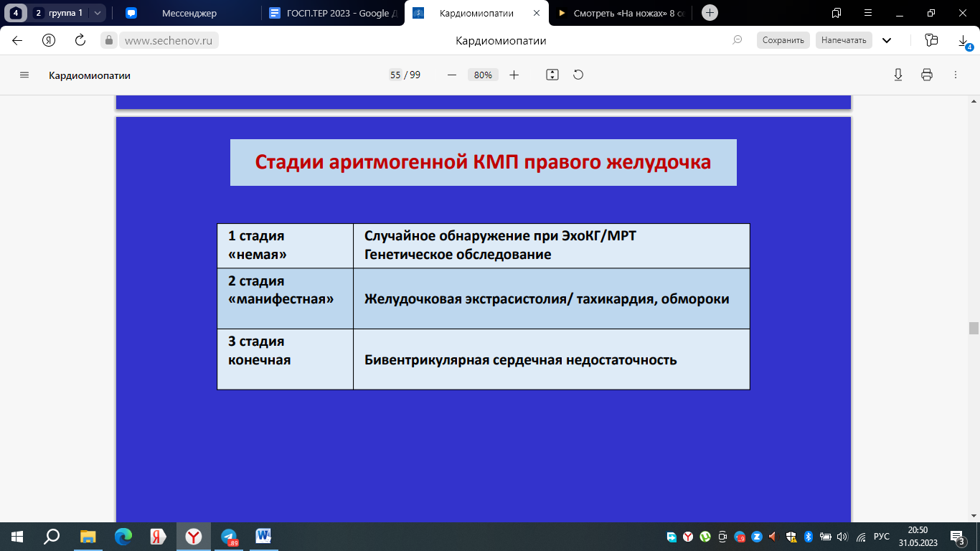This screenshot has width=980, height=551.
Task: Click the zoom-out magnifier in address bar
Action: (x=737, y=40)
